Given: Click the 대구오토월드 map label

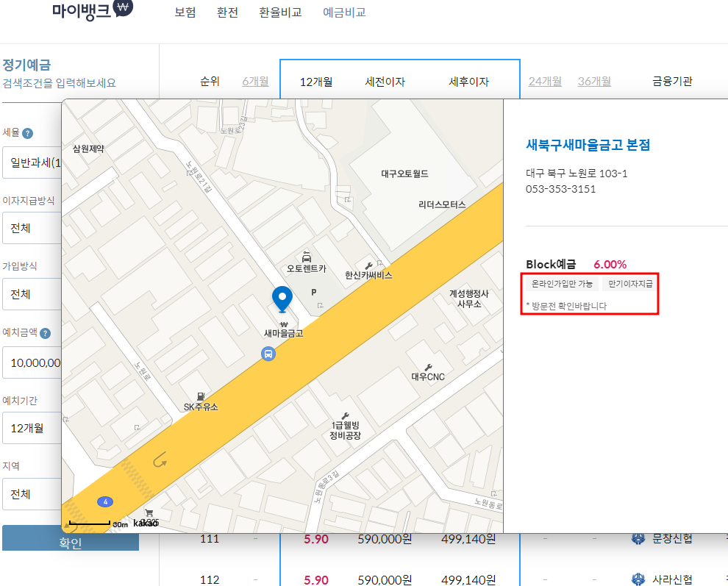Looking at the screenshot, I should coord(404,174).
